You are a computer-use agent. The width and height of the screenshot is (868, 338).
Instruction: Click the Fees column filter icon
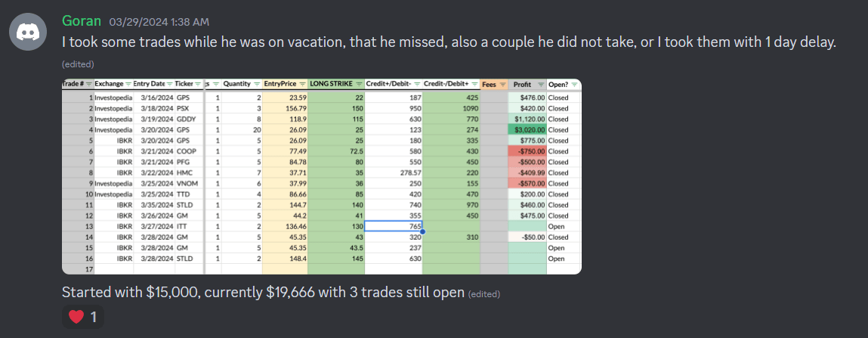pyautogui.click(x=502, y=84)
